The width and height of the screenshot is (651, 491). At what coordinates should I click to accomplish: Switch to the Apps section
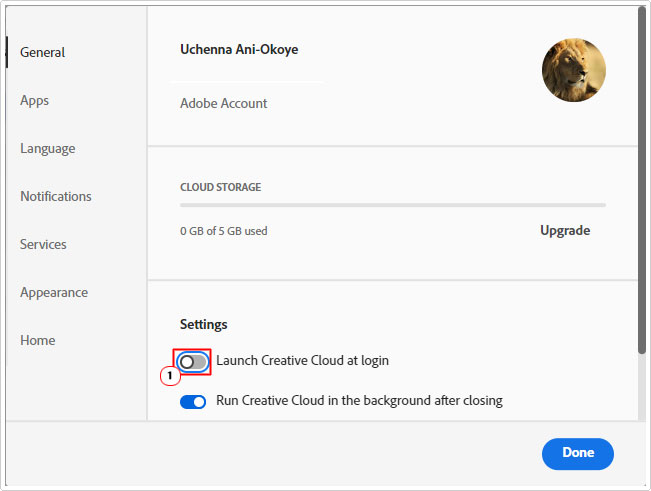click(34, 100)
